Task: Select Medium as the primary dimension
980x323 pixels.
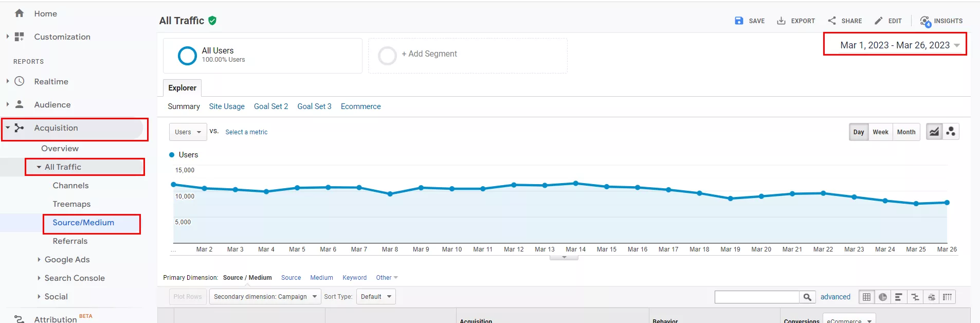Action: click(321, 278)
